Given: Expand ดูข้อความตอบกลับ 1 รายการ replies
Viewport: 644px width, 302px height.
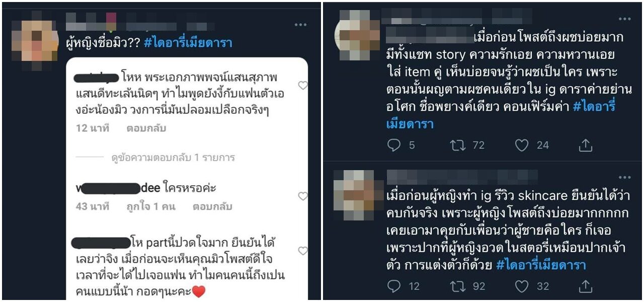Looking at the screenshot, I should pos(173,158).
